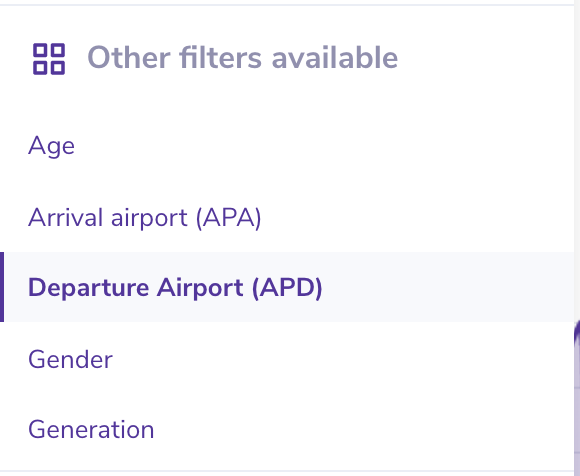Open the Generation filter
Screen dimensions: 580x476
[287, 430]
